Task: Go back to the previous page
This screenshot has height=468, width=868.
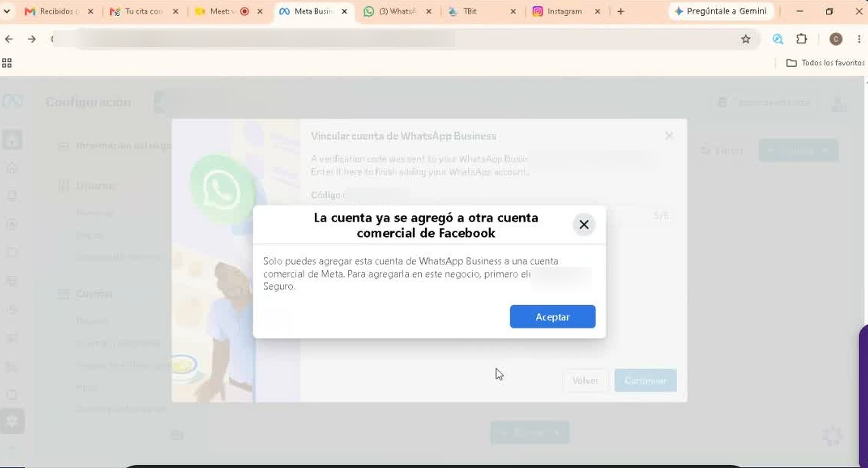Action: (9, 39)
